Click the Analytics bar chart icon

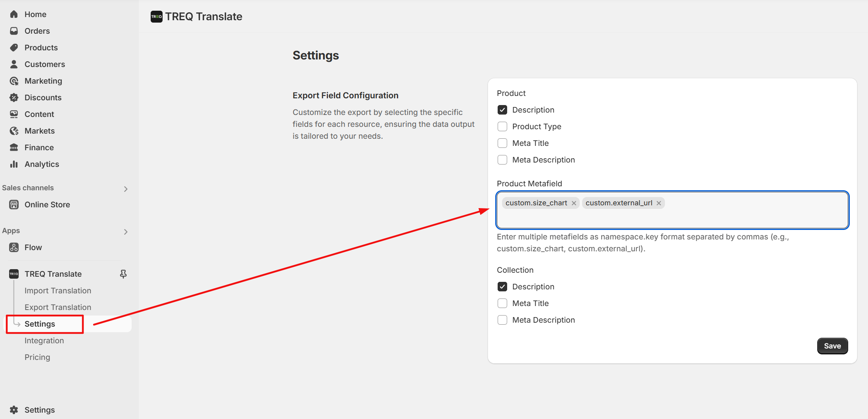pos(14,164)
